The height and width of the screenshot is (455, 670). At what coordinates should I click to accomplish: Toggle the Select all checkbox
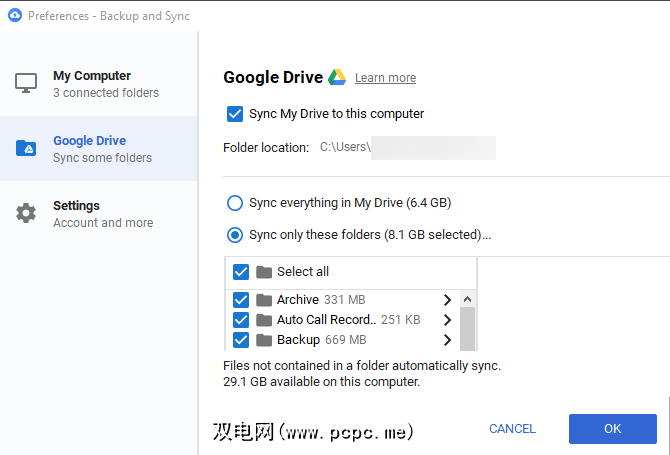(241, 272)
